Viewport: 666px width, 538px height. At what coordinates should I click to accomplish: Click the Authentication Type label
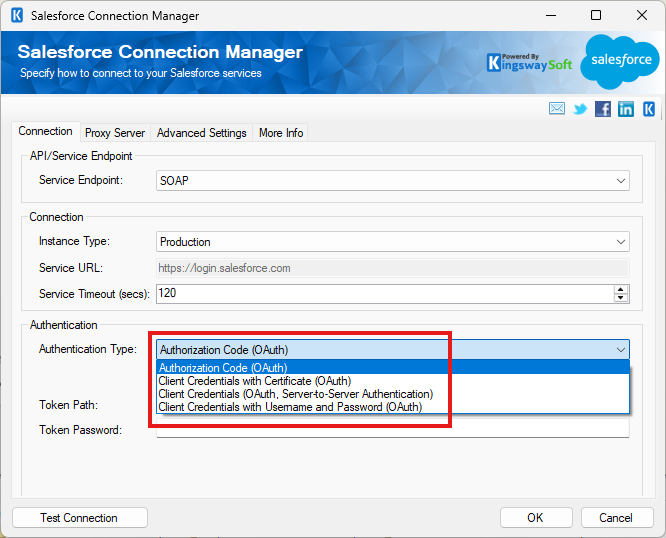[88, 349]
